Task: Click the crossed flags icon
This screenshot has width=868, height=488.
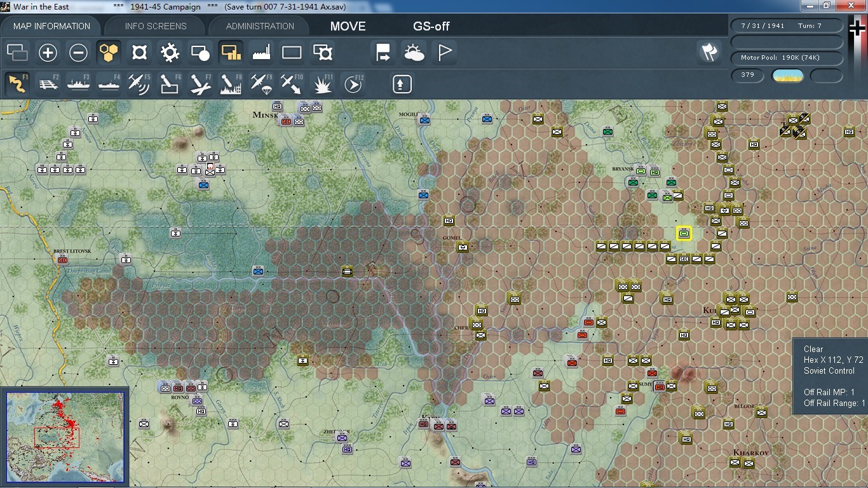Action: coord(710,53)
